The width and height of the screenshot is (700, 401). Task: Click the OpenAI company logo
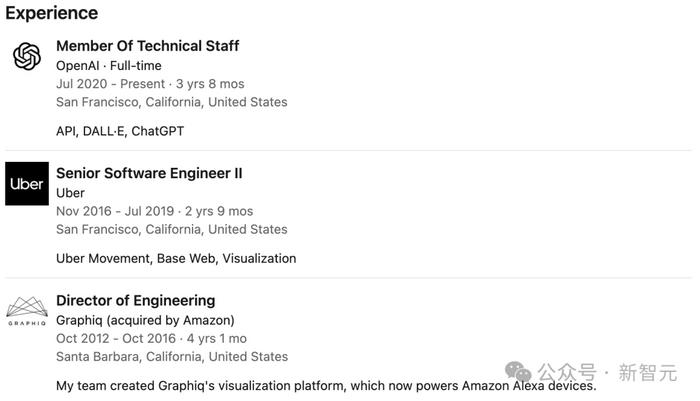[27, 57]
